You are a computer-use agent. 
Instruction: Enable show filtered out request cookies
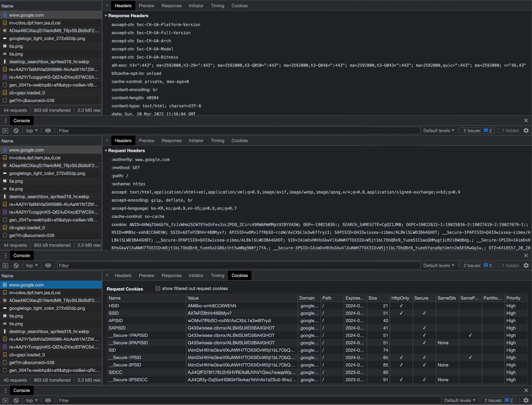tap(158, 288)
